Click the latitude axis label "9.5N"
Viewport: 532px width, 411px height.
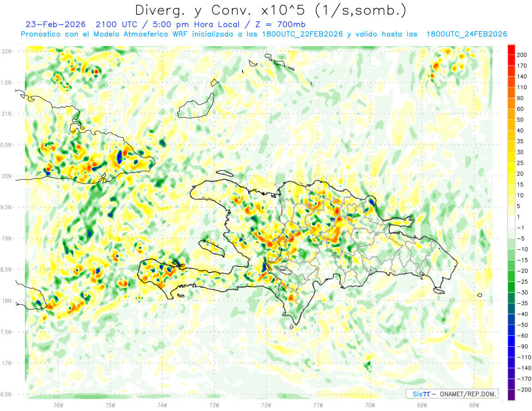click(6, 207)
